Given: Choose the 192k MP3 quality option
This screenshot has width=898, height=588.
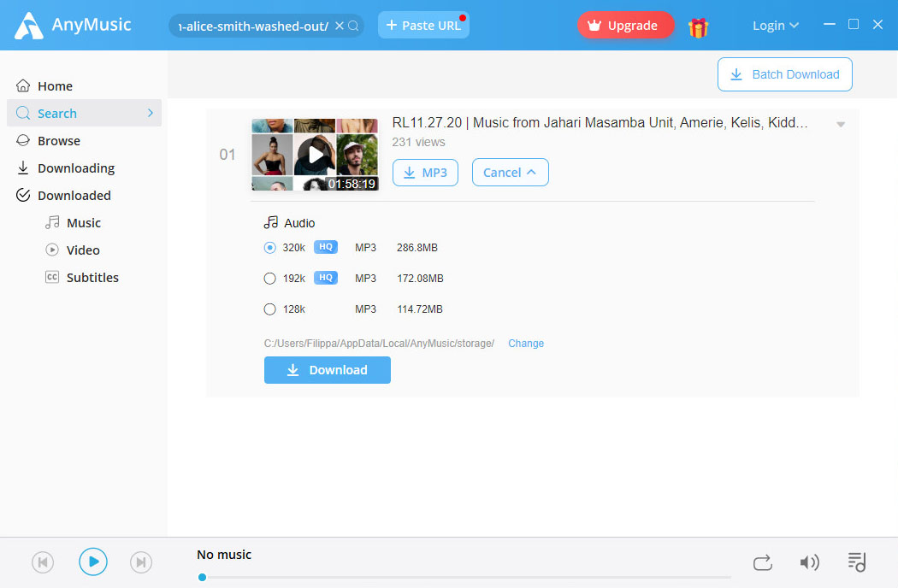Looking at the screenshot, I should [x=269, y=278].
